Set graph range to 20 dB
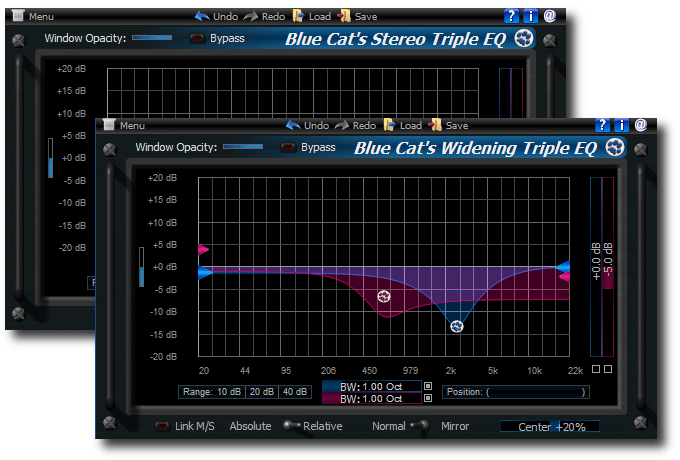 263,392
